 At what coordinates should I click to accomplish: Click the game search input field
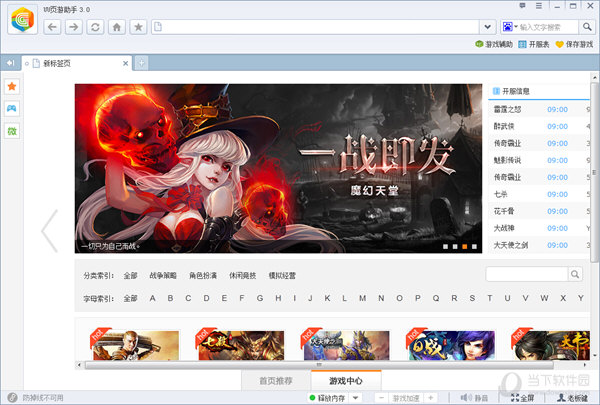[x=527, y=274]
